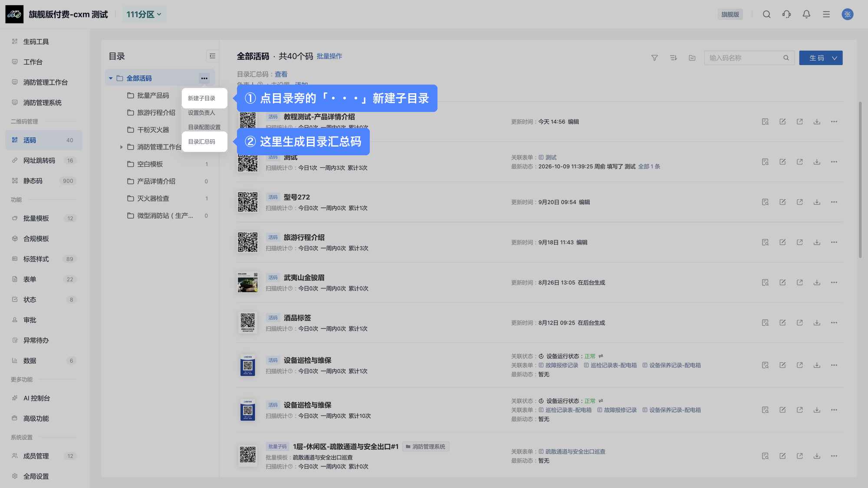Open linked form 疏散通道与安全出口巡查
The height and width of the screenshot is (488, 868).
pos(575,452)
